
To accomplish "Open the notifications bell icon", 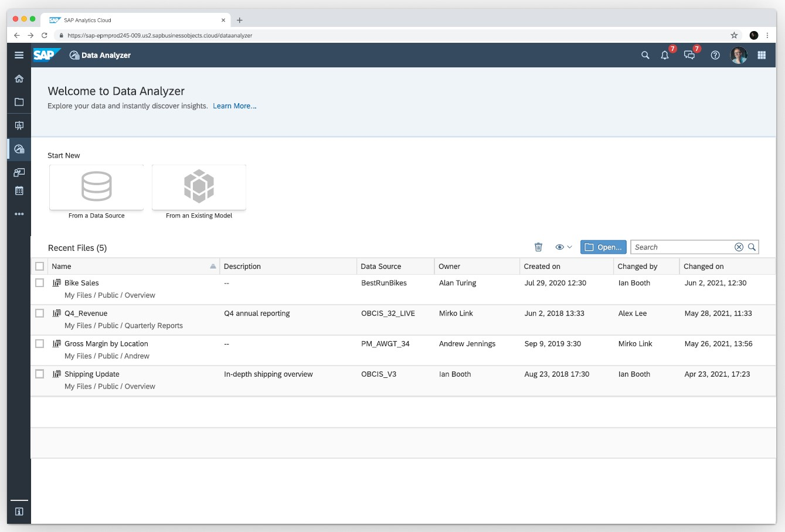I will pyautogui.click(x=664, y=55).
